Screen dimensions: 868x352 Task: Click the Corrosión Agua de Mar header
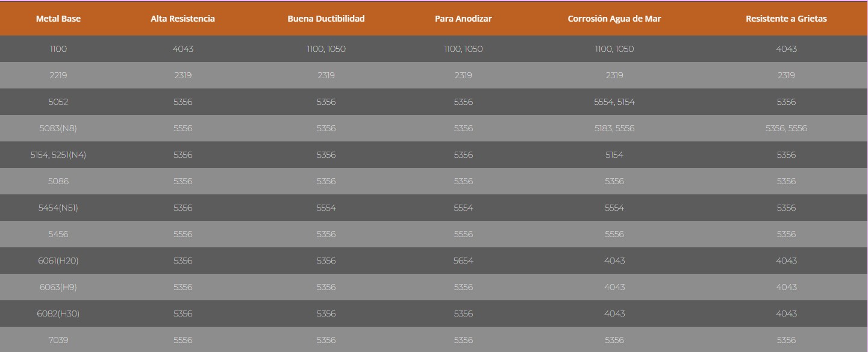(614, 19)
